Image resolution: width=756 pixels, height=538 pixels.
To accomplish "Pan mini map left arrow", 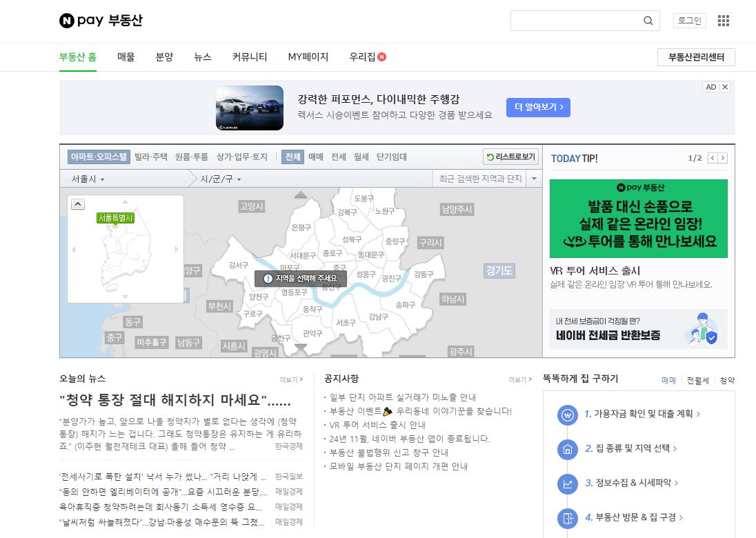I will [74, 249].
